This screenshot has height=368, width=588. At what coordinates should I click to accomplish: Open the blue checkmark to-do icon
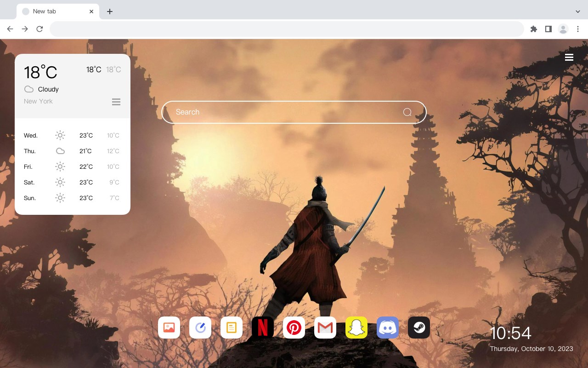200,328
